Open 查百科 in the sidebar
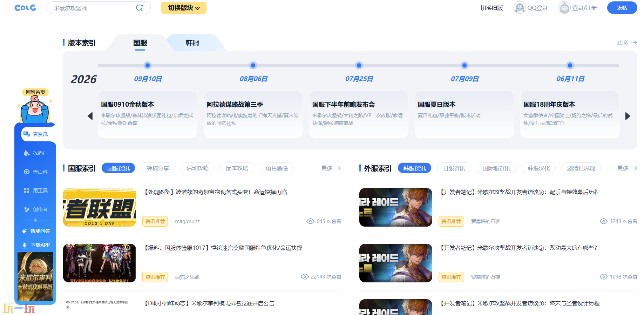The width and height of the screenshot is (644, 315). pos(35,172)
